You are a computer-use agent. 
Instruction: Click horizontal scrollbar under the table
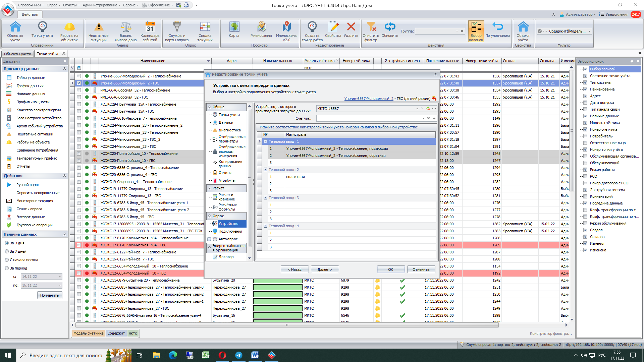coord(287,325)
